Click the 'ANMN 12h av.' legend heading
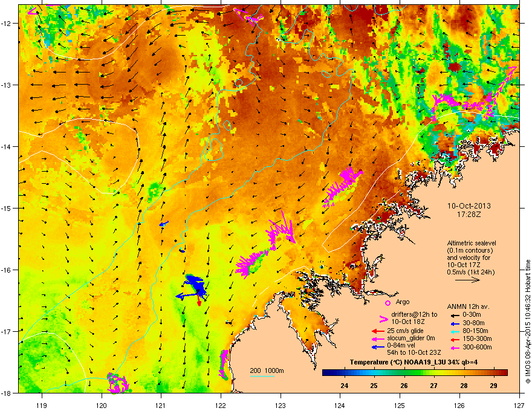 (x=468, y=306)
